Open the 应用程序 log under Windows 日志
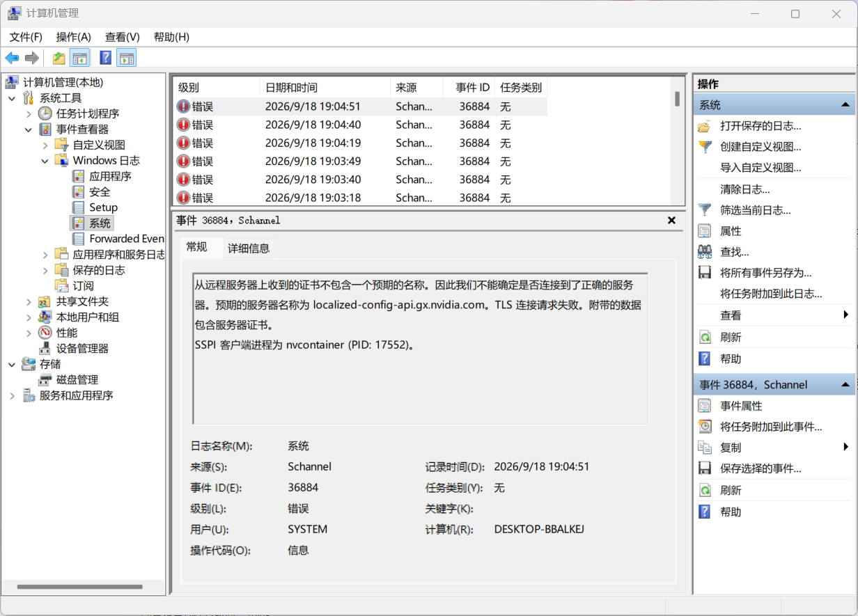Viewport: 858px width, 616px height. click(110, 176)
